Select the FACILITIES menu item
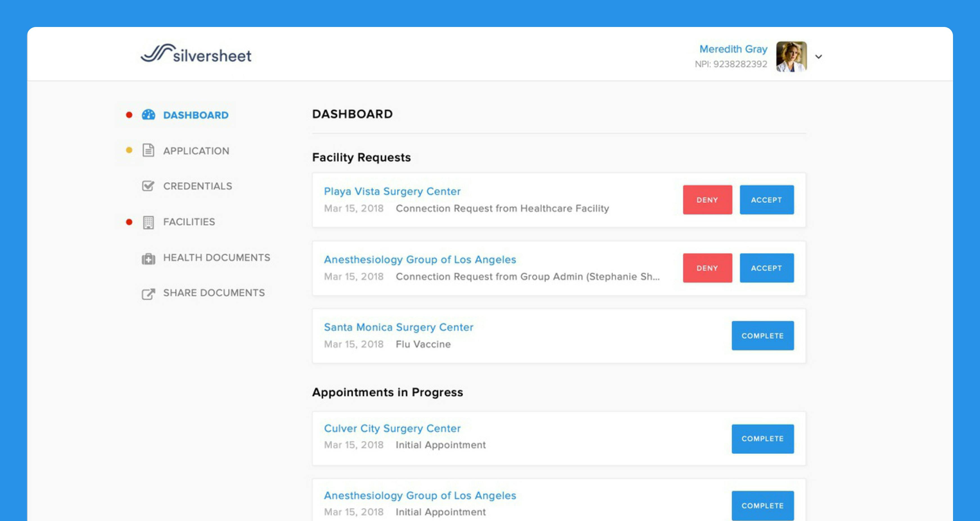Image resolution: width=980 pixels, height=521 pixels. [x=189, y=222]
